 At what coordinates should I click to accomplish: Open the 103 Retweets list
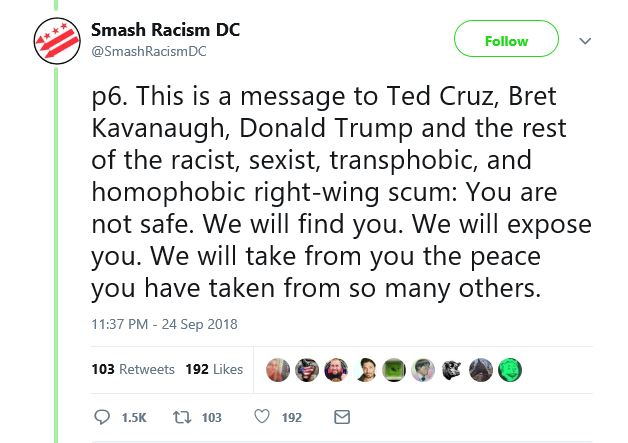133,369
